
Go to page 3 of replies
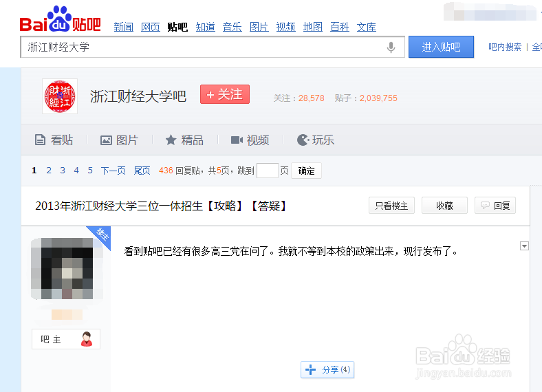(63, 171)
